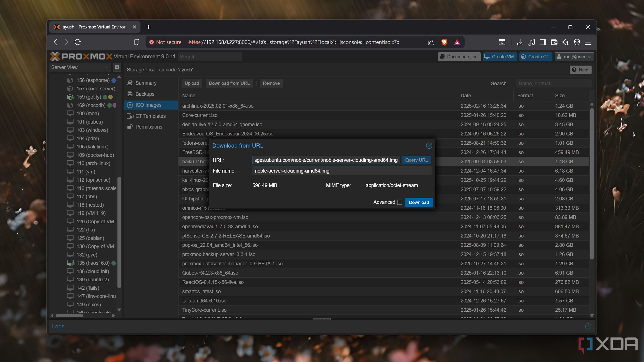Expand the Logs panel arrow icon
Screen dimensions: 644x362
click(x=588, y=326)
